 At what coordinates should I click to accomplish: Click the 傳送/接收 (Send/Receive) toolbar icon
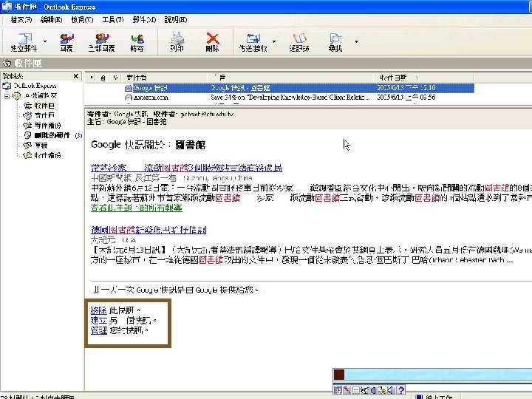click(253, 38)
